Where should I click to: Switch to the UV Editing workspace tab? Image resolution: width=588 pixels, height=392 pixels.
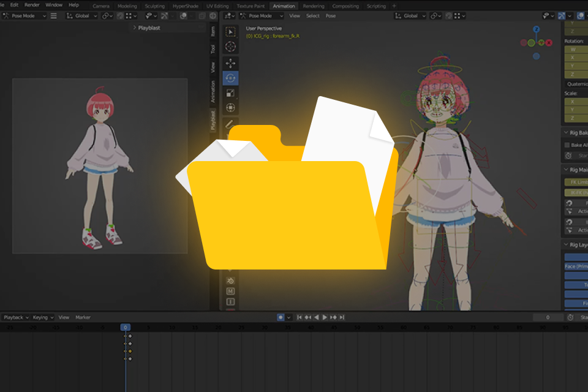coord(217,6)
